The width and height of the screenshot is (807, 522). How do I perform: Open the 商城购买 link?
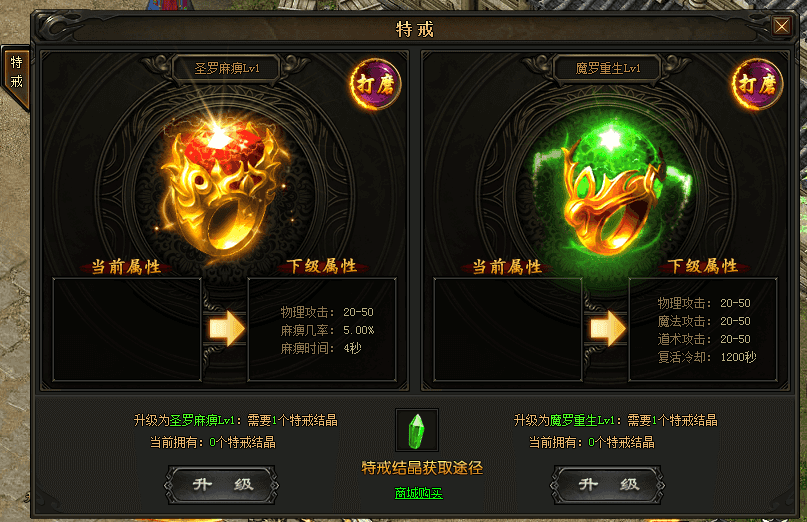tap(418, 493)
